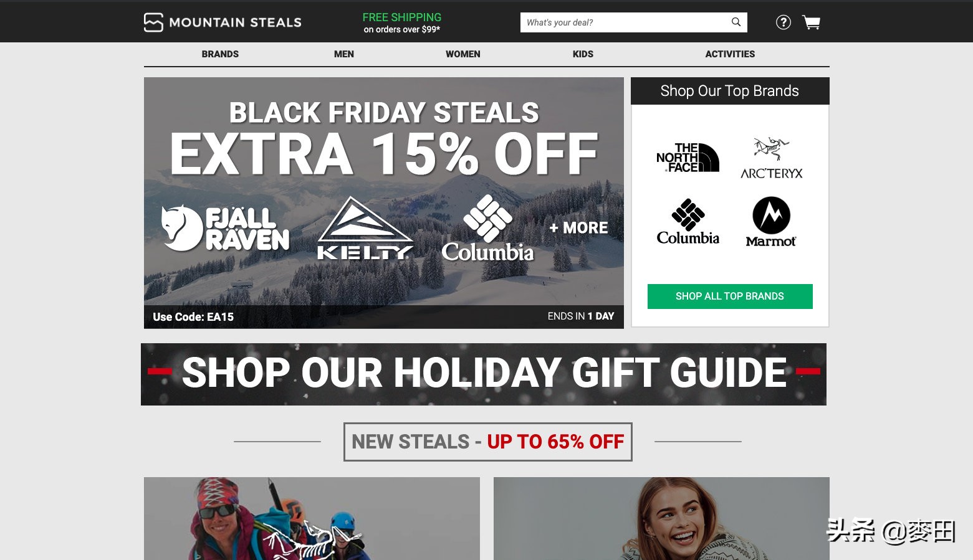Click the Kelty logo in banner
This screenshot has height=560, width=973.
pyautogui.click(x=365, y=229)
